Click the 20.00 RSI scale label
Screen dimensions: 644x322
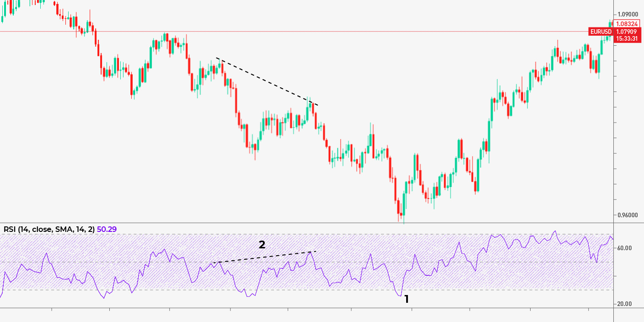point(625,304)
